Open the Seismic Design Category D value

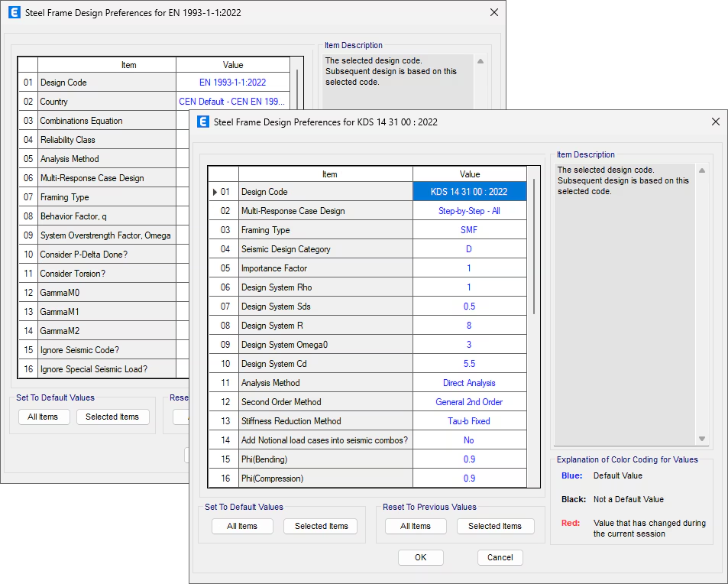tap(469, 249)
